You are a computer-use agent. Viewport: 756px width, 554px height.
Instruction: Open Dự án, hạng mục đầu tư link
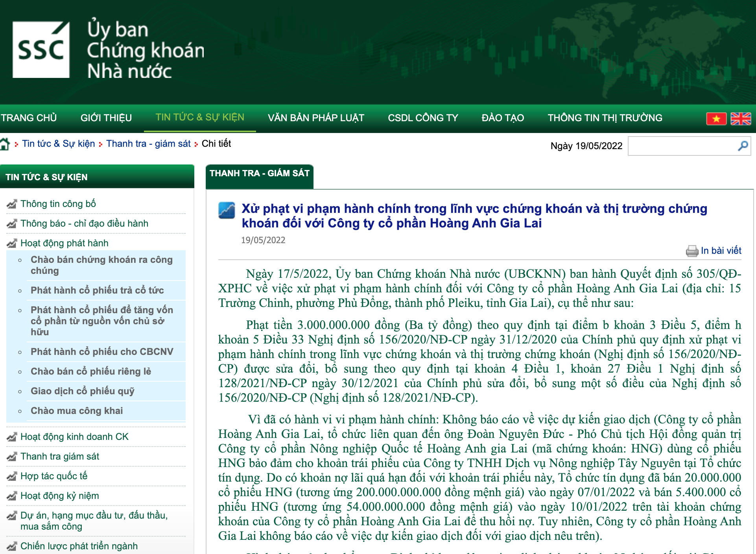click(94, 521)
